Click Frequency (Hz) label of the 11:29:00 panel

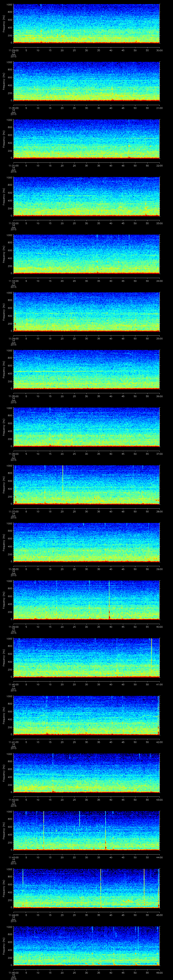(x=4, y=24)
